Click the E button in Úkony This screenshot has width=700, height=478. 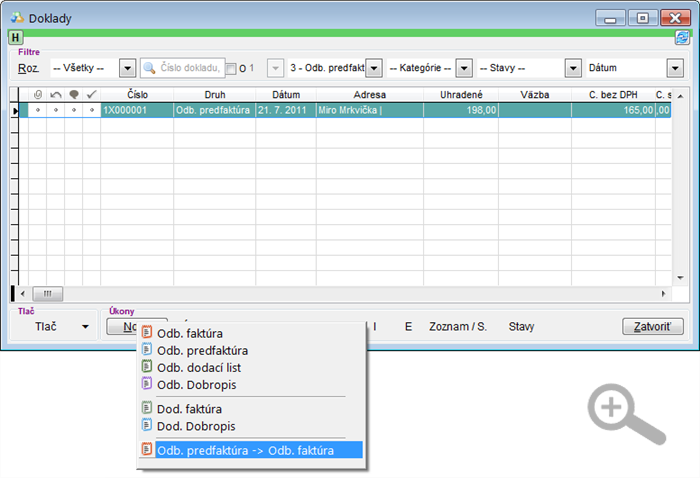point(408,327)
